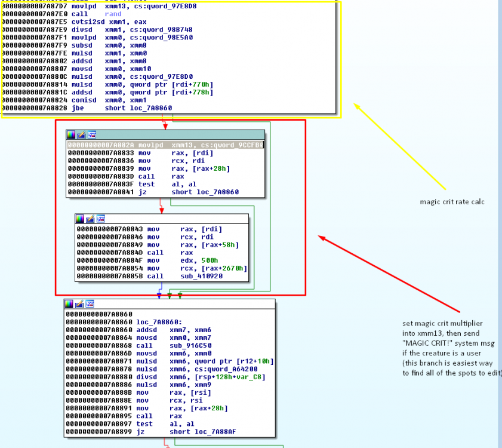Viewport: 502px width, 448px height.
Task: Select the highlighted movlpd xmm13 line at 7A882A
Action: click(x=165, y=145)
